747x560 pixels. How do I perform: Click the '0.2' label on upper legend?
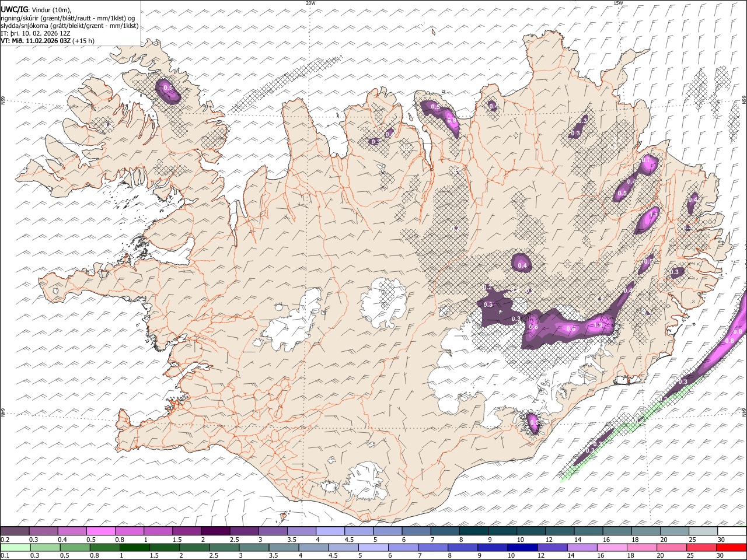click(x=4, y=540)
